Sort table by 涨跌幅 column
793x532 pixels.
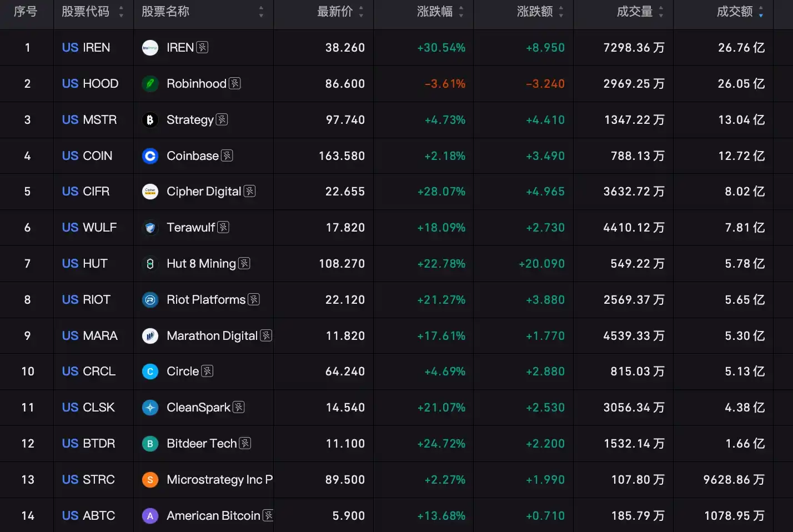(x=461, y=12)
